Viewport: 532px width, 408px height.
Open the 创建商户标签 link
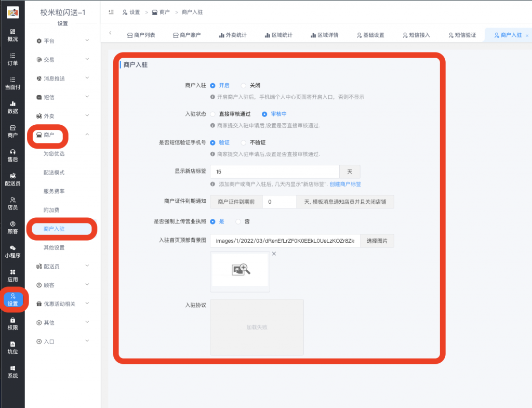pos(346,185)
